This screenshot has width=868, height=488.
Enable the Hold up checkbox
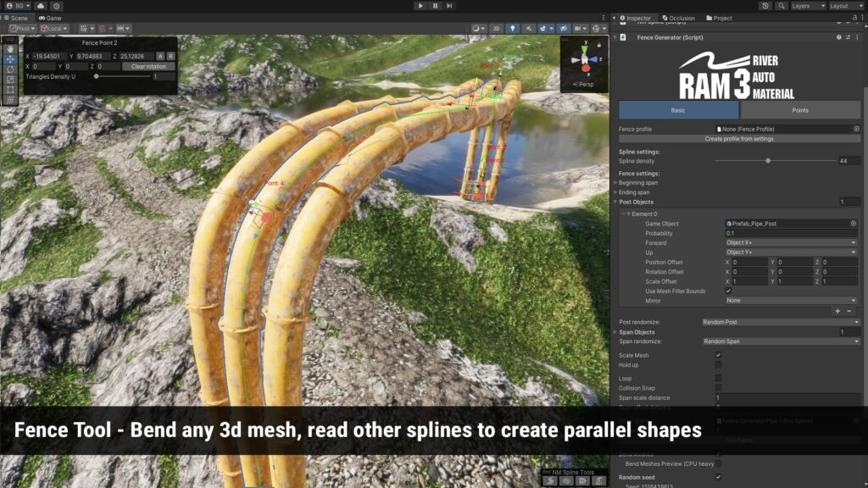[x=718, y=365]
